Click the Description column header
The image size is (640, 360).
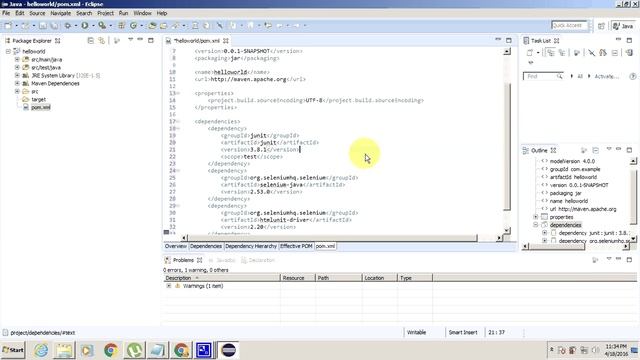(222, 278)
